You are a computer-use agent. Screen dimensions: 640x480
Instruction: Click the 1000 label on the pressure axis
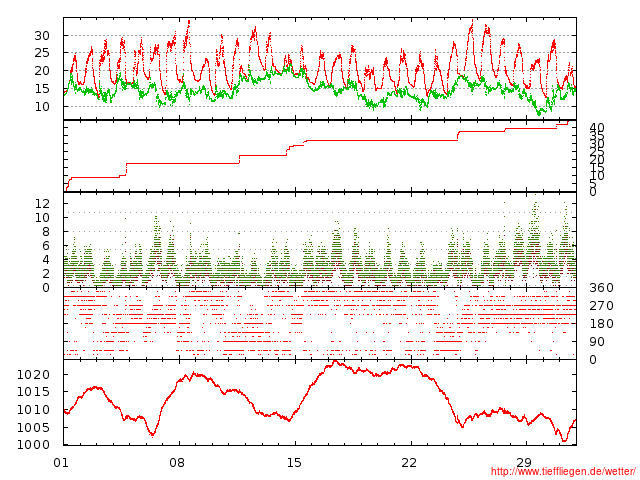click(33, 445)
